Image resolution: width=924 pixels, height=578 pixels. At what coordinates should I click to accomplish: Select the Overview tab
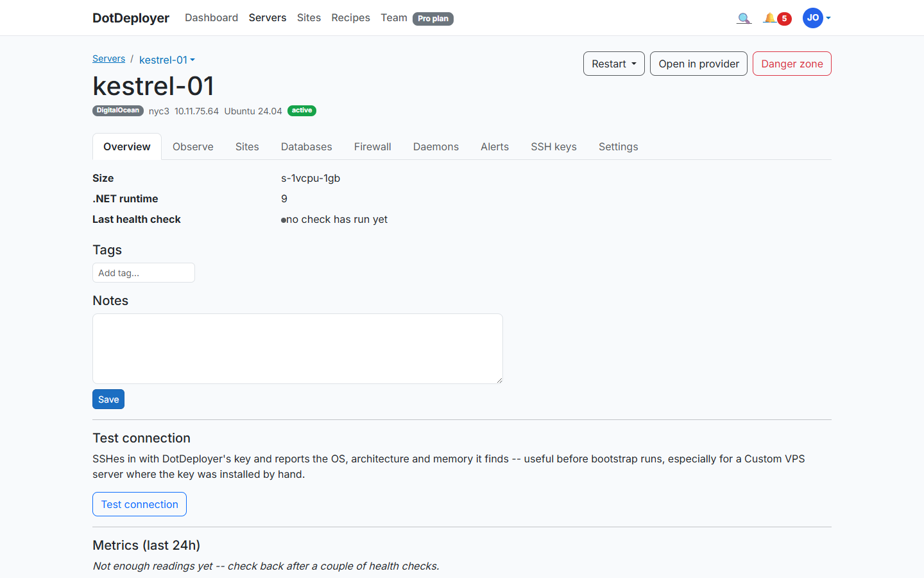[127, 146]
